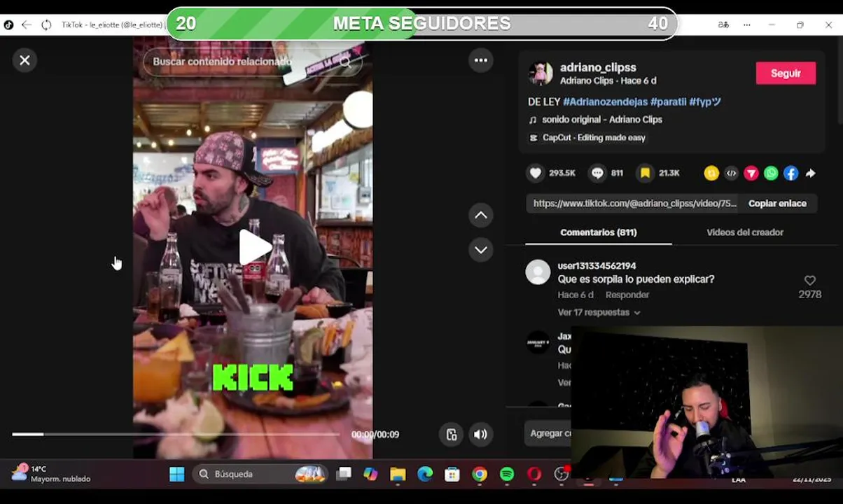Click the comment Que es sorpila lo pueden explicar?
The image size is (843, 504).
(x=636, y=279)
